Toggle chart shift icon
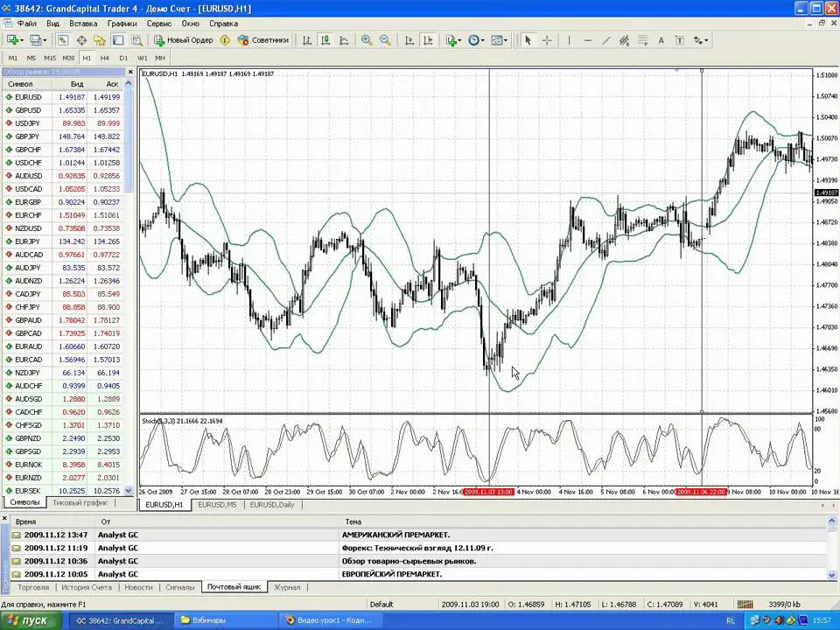 [428, 40]
